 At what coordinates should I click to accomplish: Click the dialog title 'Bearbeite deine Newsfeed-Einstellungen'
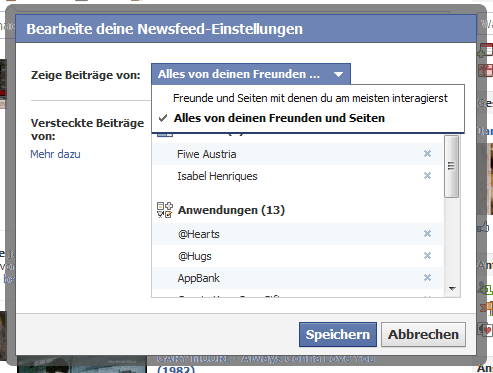click(165, 29)
